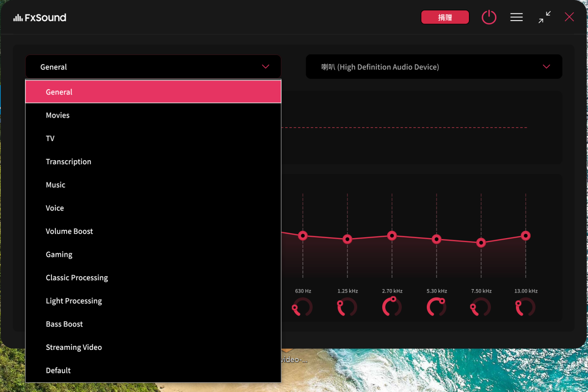The height and width of the screenshot is (392, 588).
Task: Click the FxSound logo
Action: (x=40, y=18)
